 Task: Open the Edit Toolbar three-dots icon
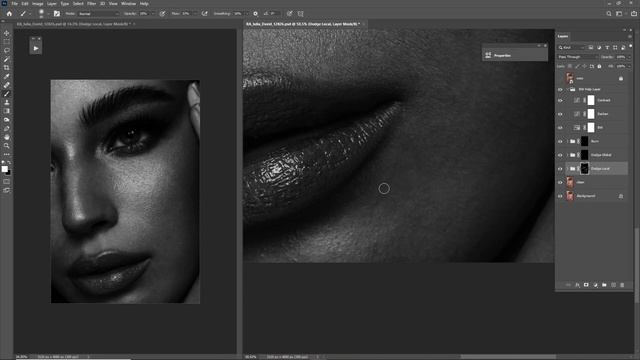pos(7,154)
